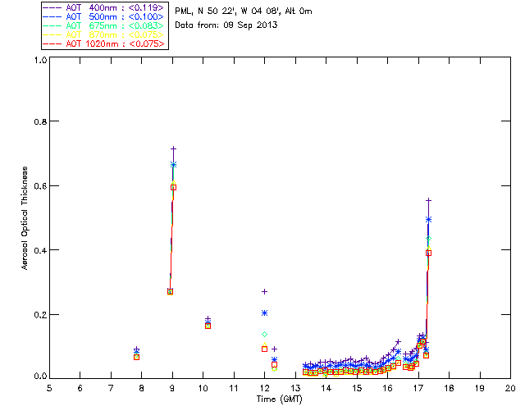Click the red square marker near 0.16 after hour 10
The image size is (525, 420).
tap(208, 326)
